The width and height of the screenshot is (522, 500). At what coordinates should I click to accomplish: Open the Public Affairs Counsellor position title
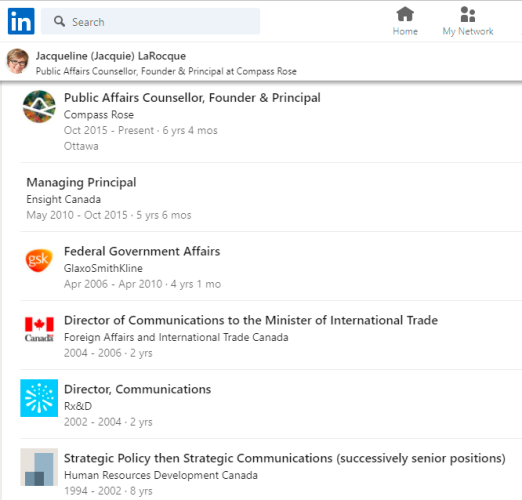192,98
